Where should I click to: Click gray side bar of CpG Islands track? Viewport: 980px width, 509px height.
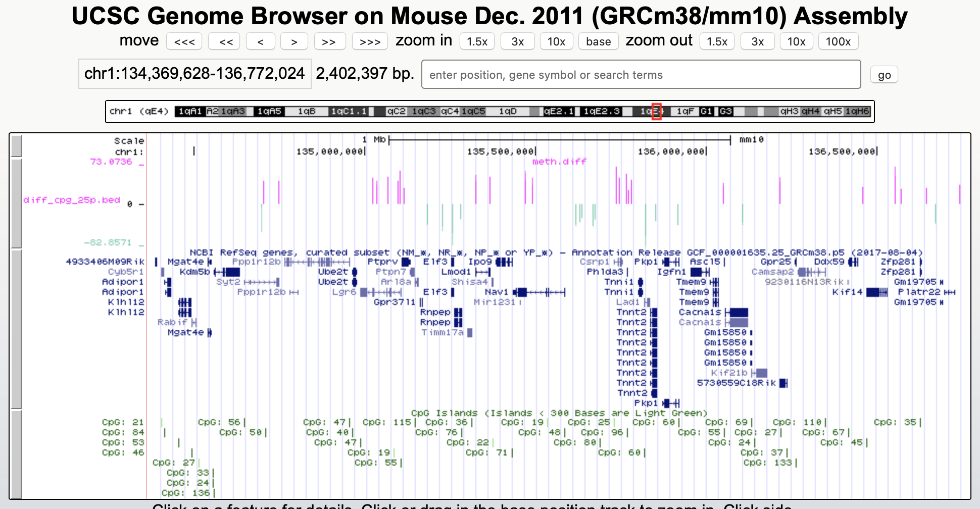click(x=17, y=454)
